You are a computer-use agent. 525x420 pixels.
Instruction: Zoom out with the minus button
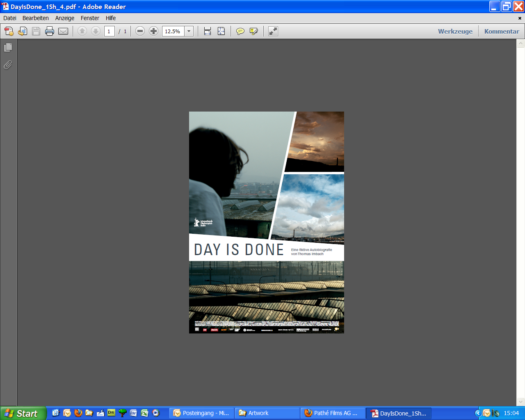[x=140, y=31]
